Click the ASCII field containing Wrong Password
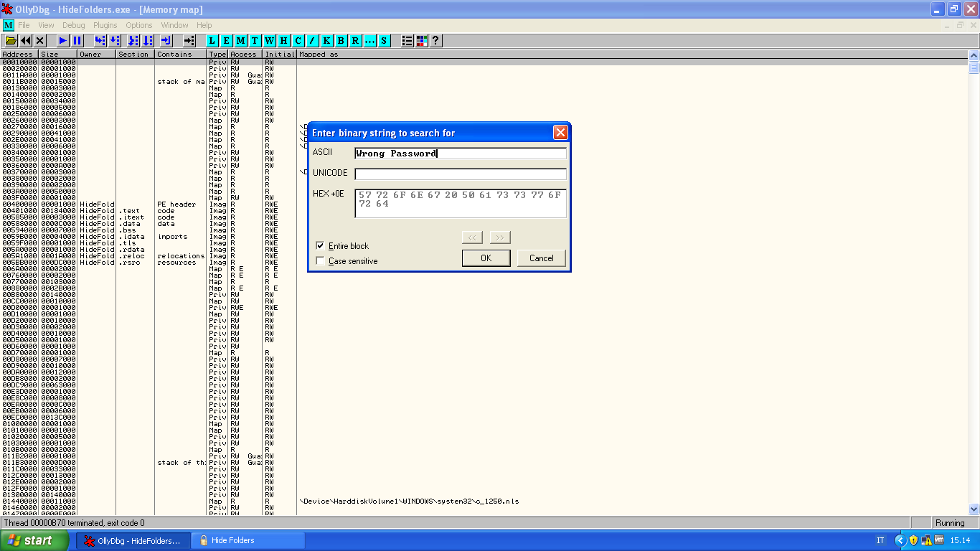980x551 pixels. 461,154
